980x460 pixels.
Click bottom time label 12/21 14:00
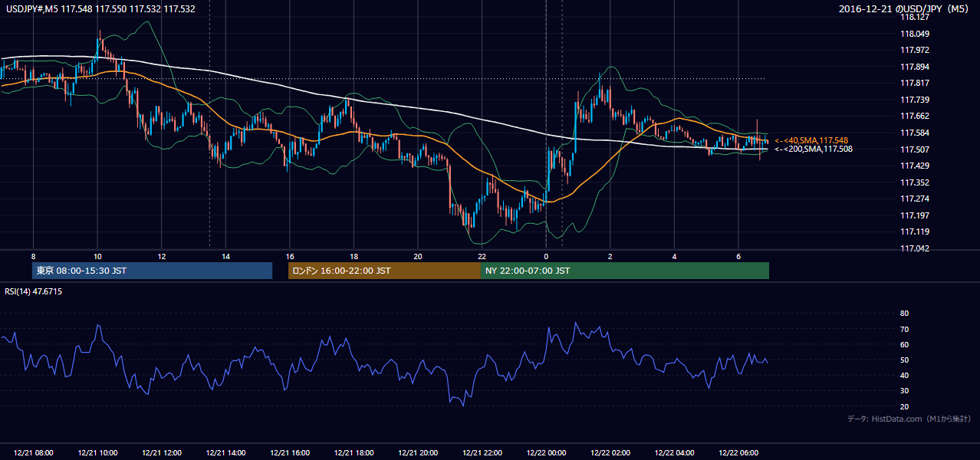click(225, 453)
